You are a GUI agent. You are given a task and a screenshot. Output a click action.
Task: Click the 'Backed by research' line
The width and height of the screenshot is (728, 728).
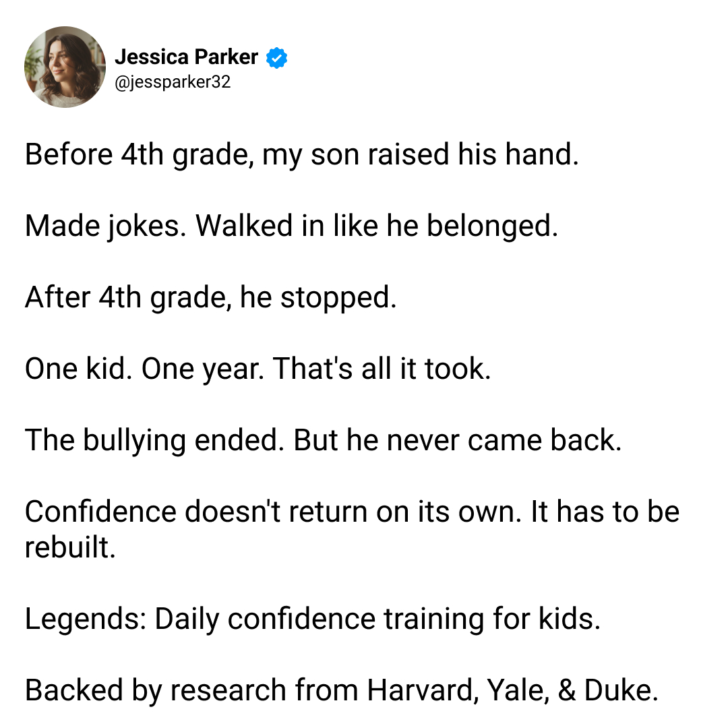pos(342,691)
